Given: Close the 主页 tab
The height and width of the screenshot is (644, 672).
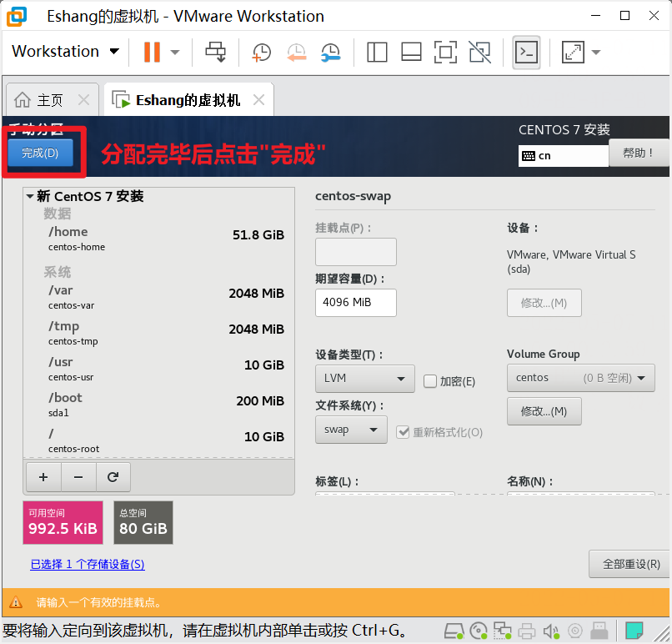Looking at the screenshot, I should (x=84, y=100).
